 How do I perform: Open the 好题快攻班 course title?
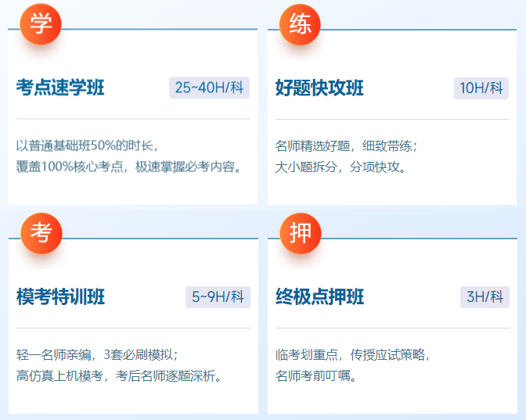tap(319, 88)
